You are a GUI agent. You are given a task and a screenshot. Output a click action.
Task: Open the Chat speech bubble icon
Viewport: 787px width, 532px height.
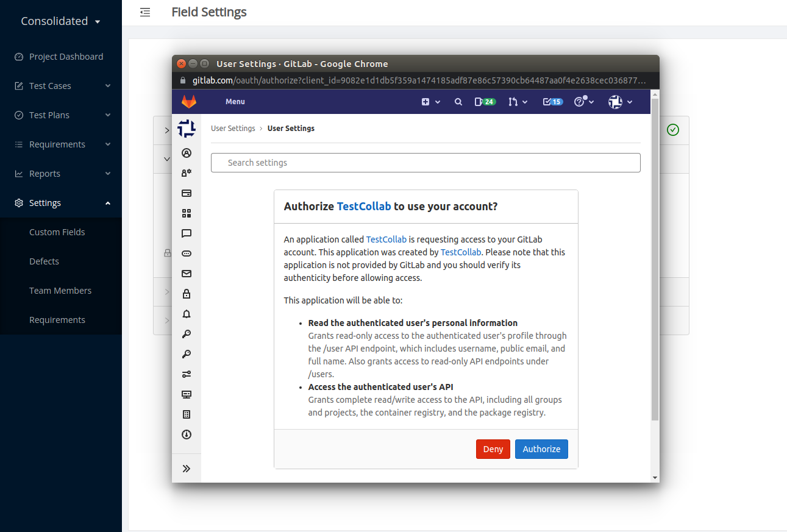(187, 233)
